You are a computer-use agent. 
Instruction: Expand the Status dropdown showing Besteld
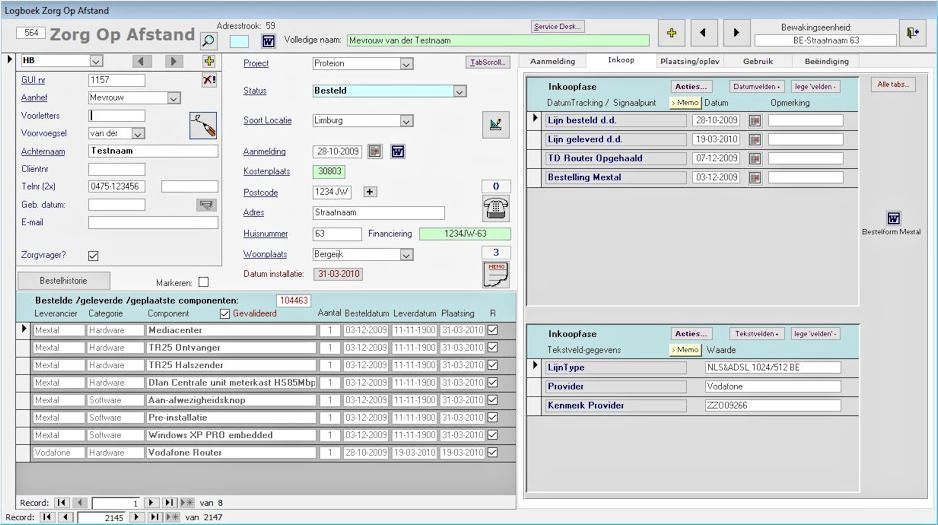[x=459, y=91]
